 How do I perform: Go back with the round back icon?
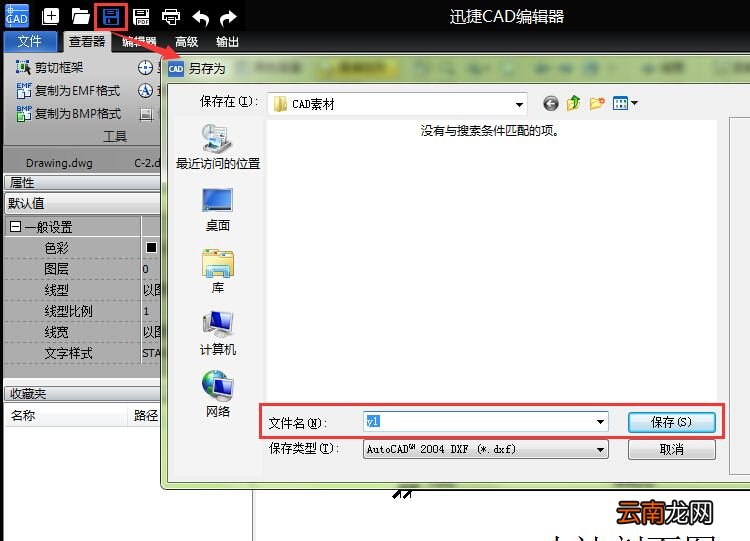coord(551,103)
